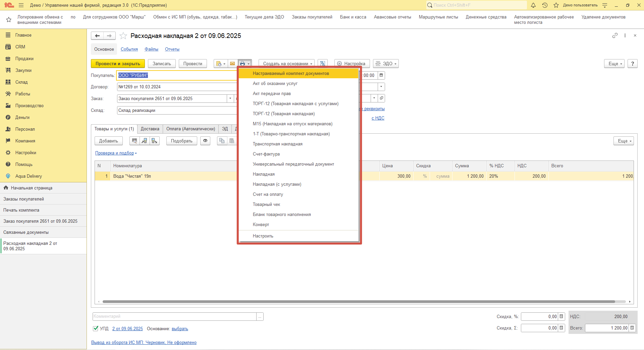Open Заказы покупателей in open windows list
Screen dimensions: 644x350
[43, 199]
